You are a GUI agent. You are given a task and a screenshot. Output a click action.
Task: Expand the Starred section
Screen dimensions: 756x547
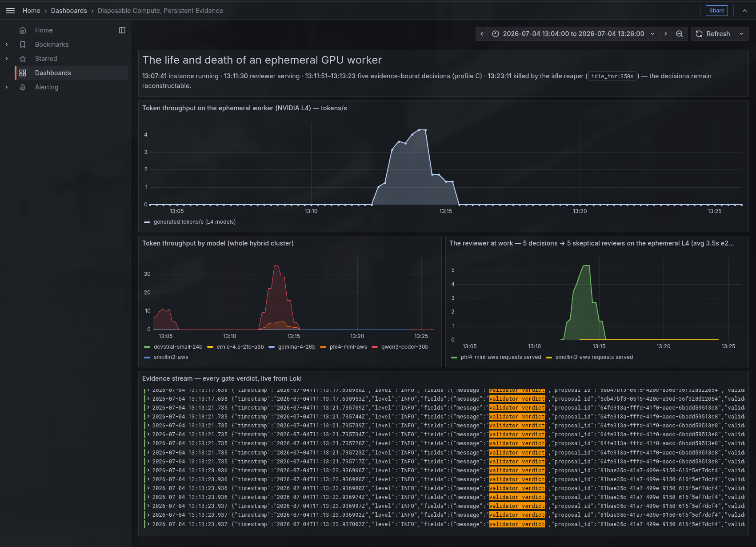tap(7, 59)
